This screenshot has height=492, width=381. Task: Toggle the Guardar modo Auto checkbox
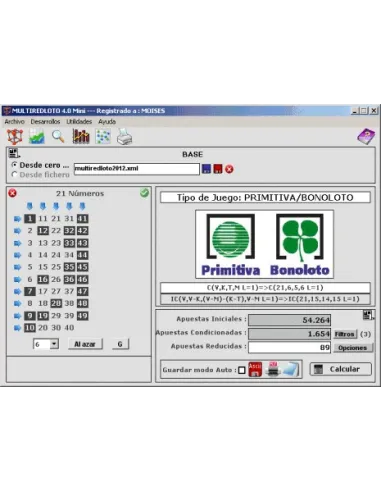[x=242, y=370]
